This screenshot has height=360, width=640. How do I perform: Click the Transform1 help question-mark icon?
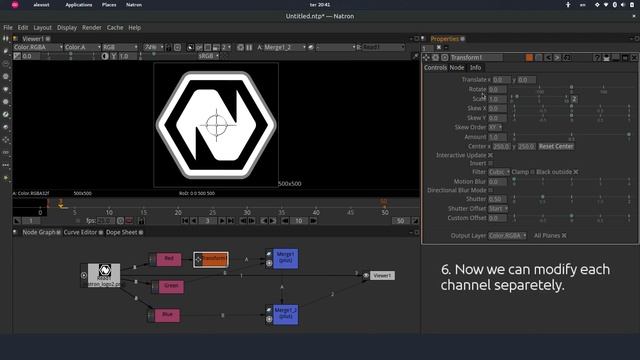click(597, 58)
